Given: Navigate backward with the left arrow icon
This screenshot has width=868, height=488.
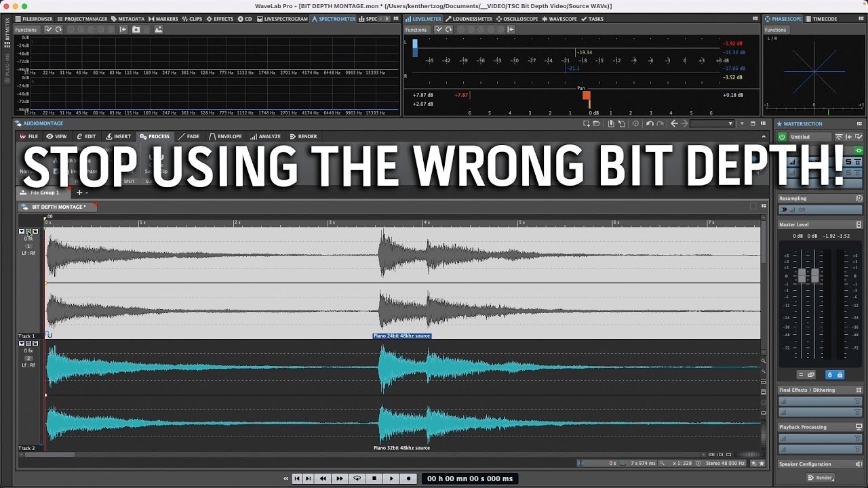Looking at the screenshot, I should (x=674, y=123).
